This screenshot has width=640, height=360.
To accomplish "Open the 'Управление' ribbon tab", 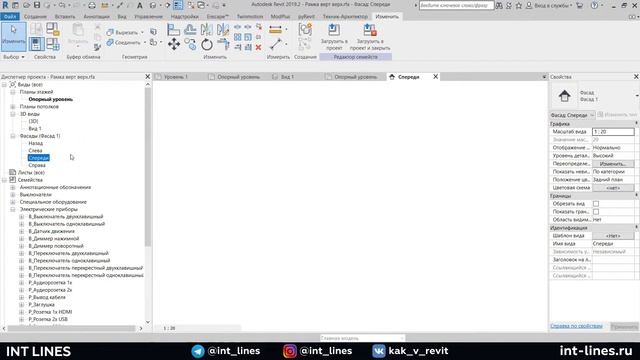I will click(x=149, y=17).
